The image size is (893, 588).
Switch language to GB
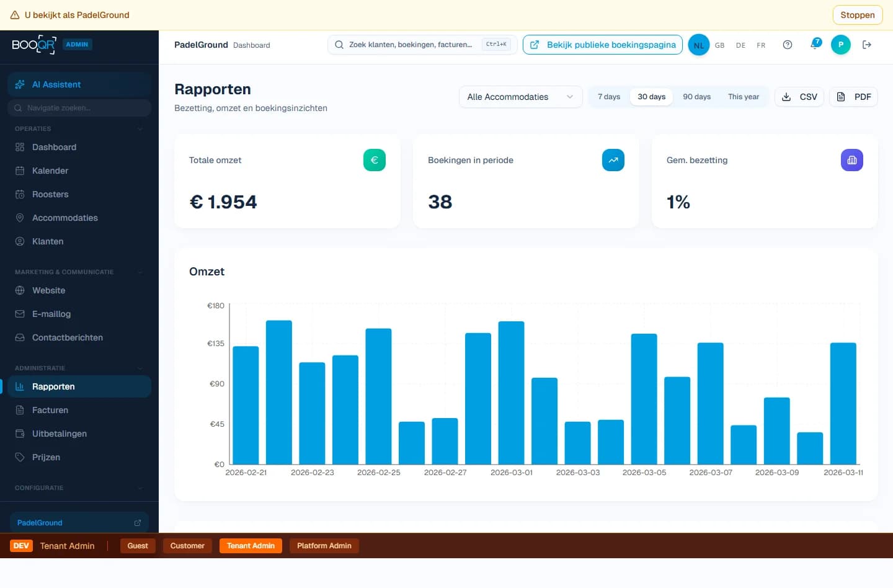click(x=719, y=45)
